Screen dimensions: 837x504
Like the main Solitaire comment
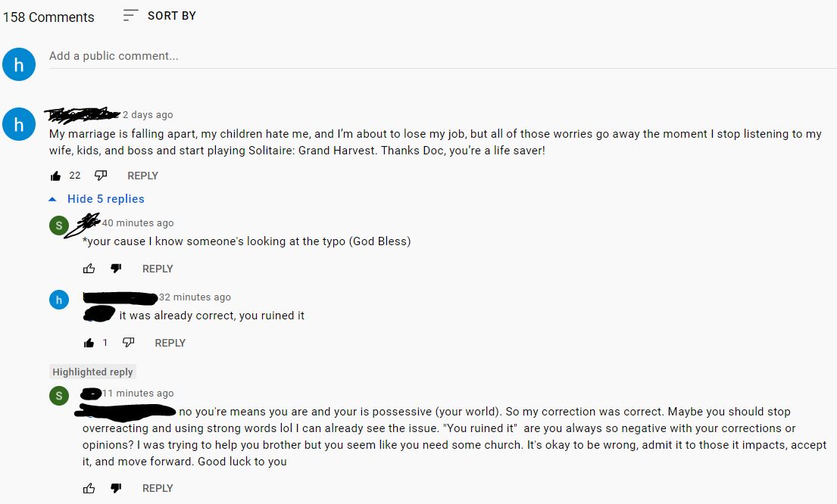pos(56,175)
